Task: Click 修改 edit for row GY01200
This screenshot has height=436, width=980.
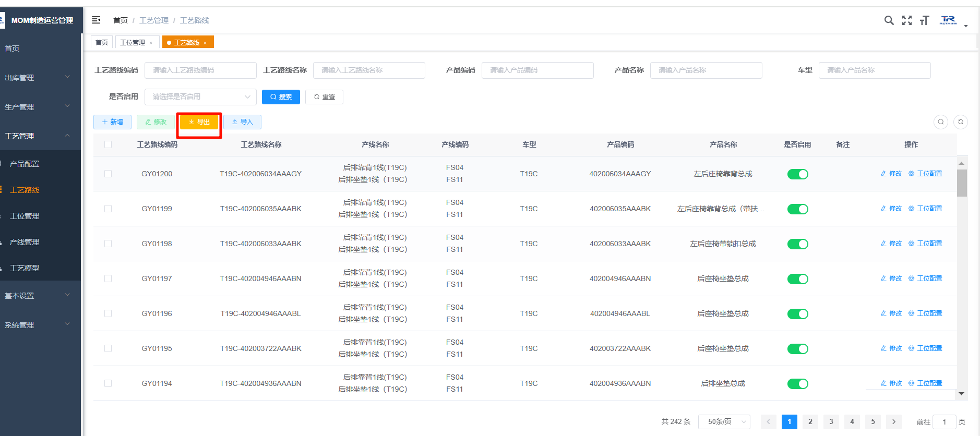Action: click(x=891, y=174)
